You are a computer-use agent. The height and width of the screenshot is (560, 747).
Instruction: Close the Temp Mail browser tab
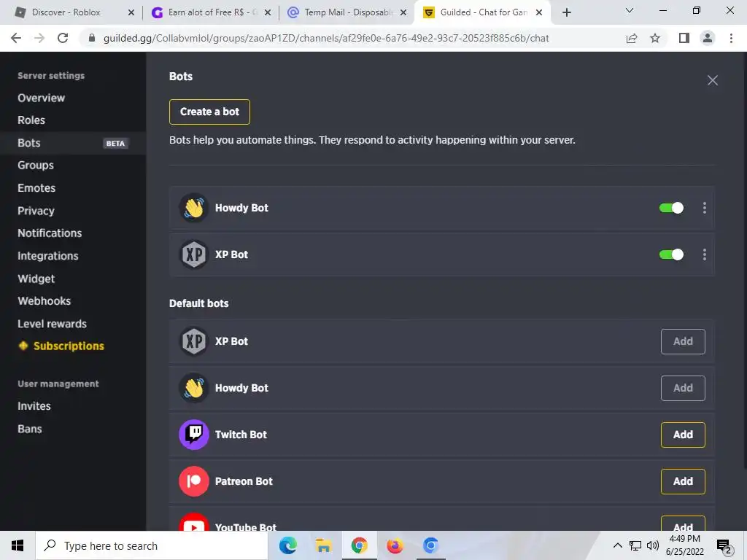click(403, 12)
